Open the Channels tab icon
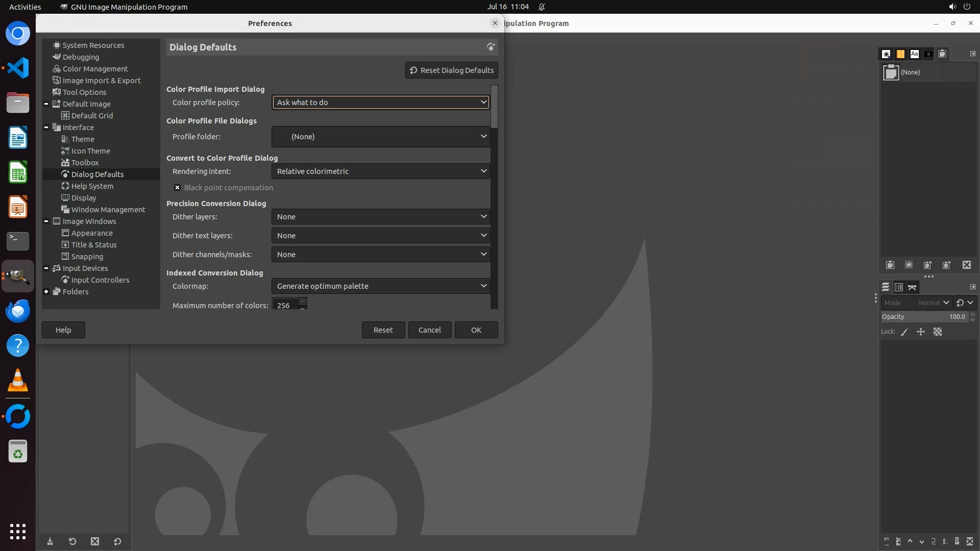Image resolution: width=980 pixels, height=551 pixels. [899, 287]
